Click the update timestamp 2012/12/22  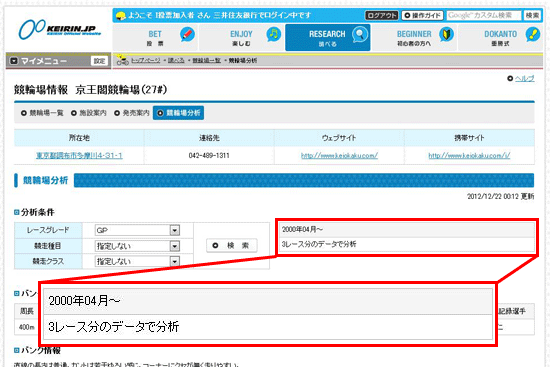click(500, 196)
